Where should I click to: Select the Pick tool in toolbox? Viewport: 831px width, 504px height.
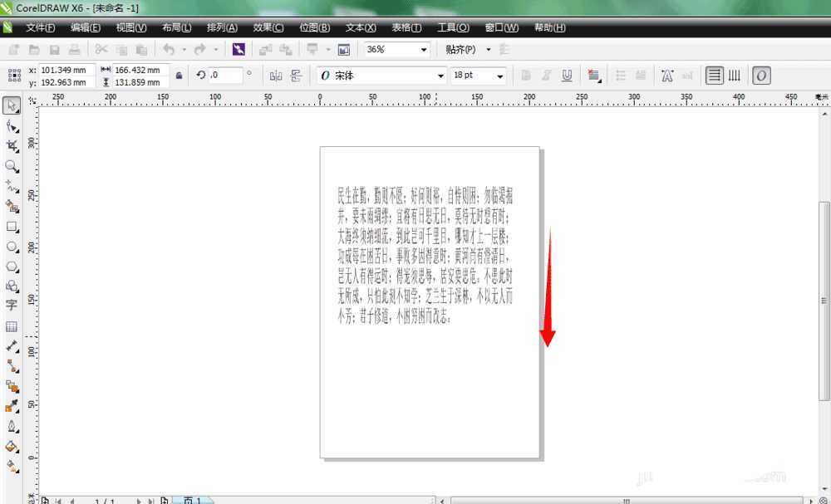pyautogui.click(x=12, y=105)
